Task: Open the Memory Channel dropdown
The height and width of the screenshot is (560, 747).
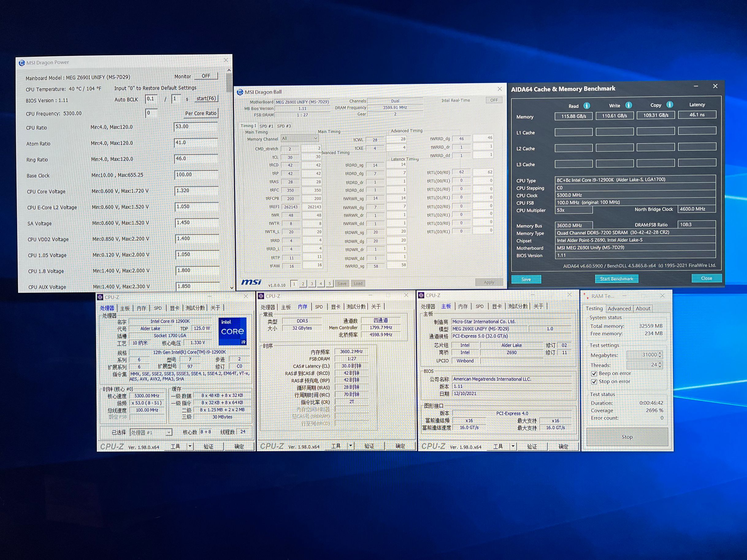Action: (x=315, y=138)
